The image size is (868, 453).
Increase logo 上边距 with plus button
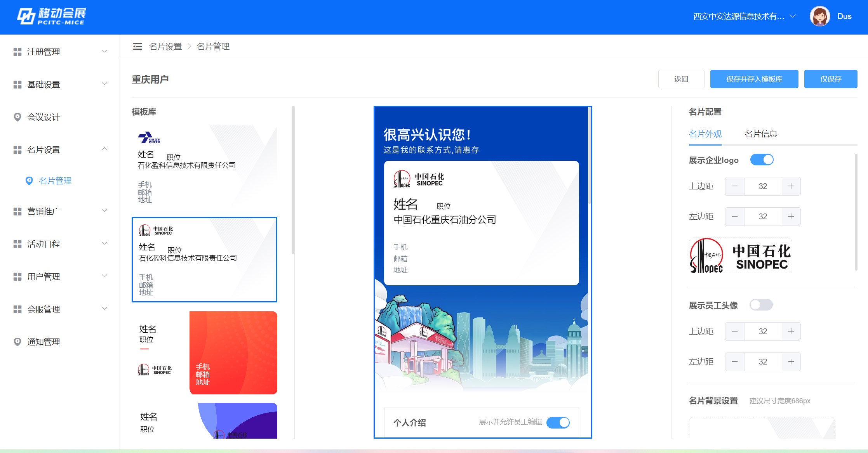[791, 186]
